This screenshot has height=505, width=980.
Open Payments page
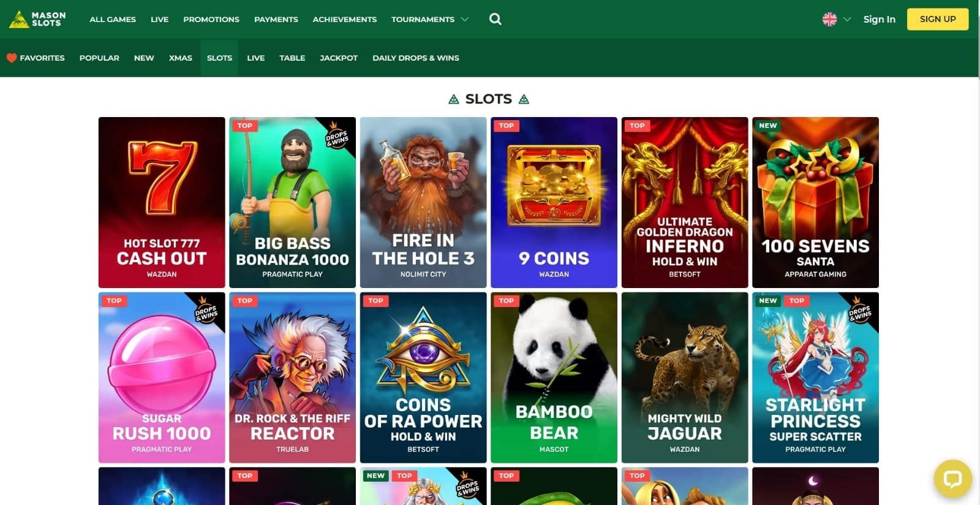tap(276, 19)
